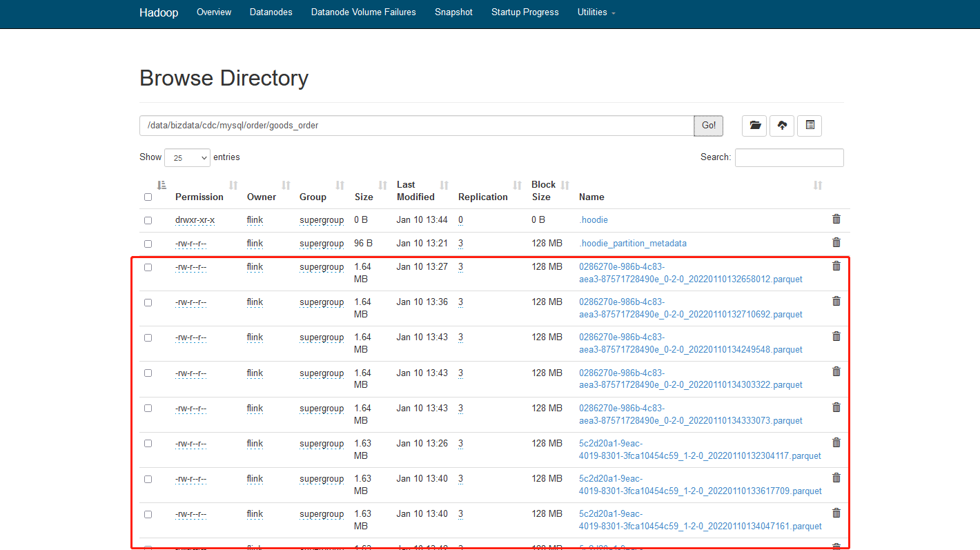Check the box for the .hoodie row
980x550 pixels.
148,221
